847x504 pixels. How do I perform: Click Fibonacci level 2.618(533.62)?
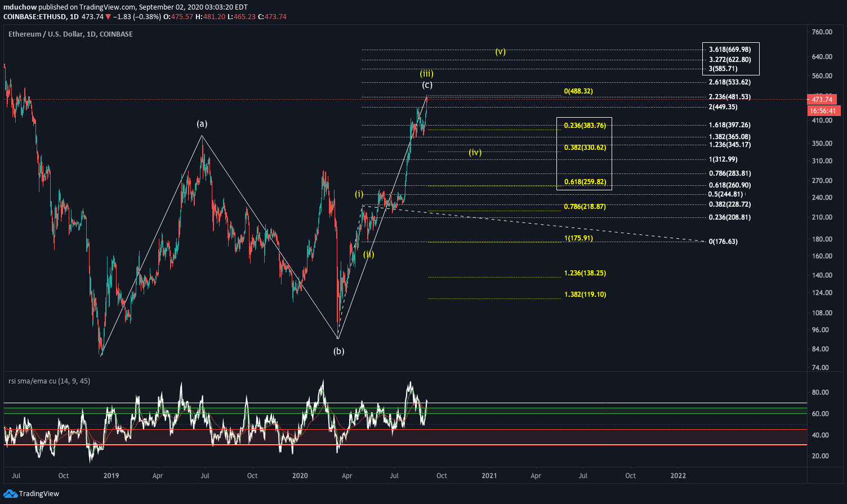730,82
